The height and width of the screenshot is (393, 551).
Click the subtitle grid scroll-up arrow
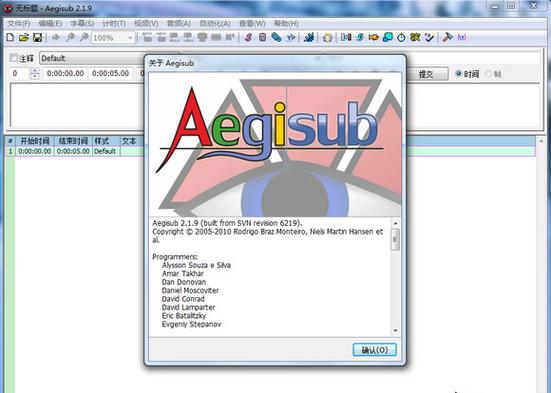pyautogui.click(x=541, y=141)
